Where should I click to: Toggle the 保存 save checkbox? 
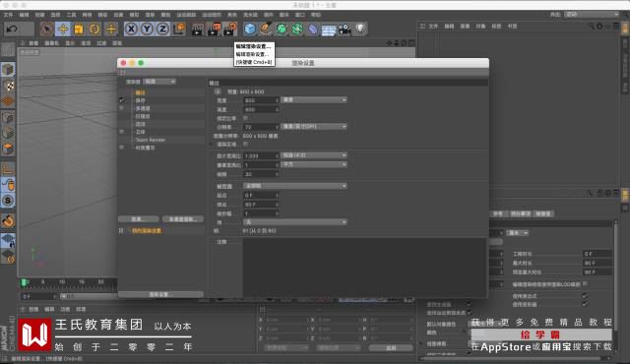click(122, 100)
